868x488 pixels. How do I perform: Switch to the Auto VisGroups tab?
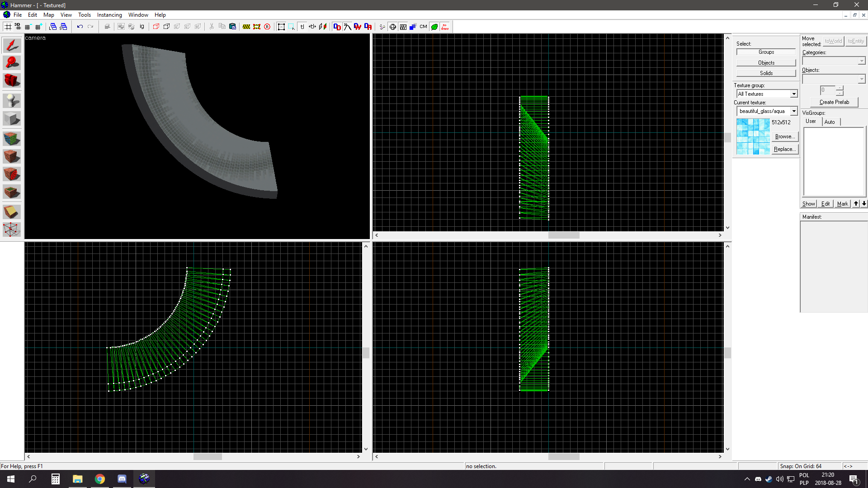coord(830,122)
